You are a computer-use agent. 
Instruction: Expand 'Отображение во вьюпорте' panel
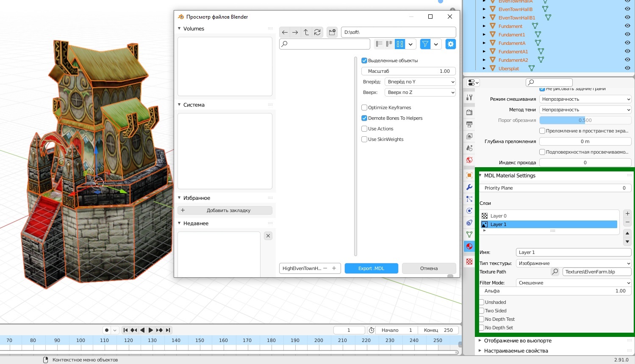click(480, 340)
